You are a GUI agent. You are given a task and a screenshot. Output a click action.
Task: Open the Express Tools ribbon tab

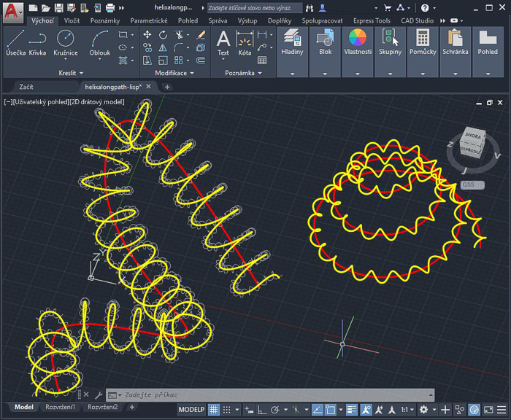click(x=372, y=21)
